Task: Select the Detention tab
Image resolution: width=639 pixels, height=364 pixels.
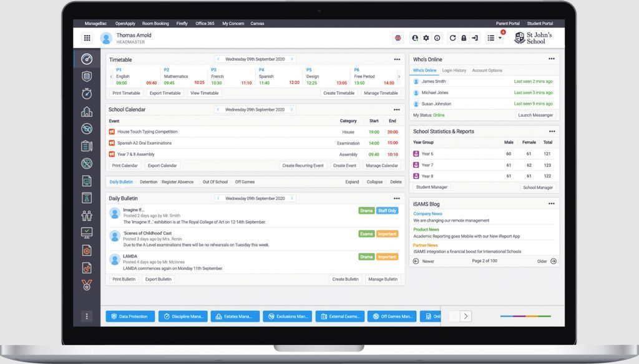Action: tap(149, 182)
